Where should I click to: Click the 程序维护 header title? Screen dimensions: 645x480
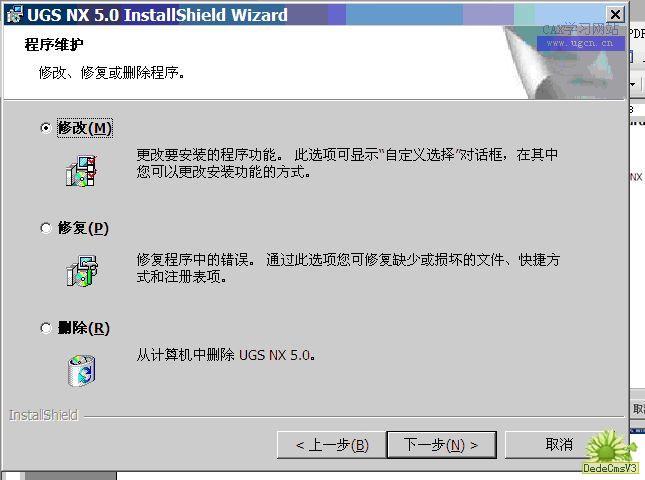pos(54,44)
